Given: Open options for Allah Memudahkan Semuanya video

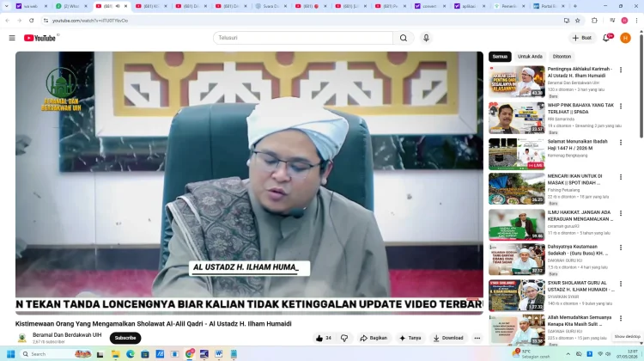Looking at the screenshot, I should 621,318.
